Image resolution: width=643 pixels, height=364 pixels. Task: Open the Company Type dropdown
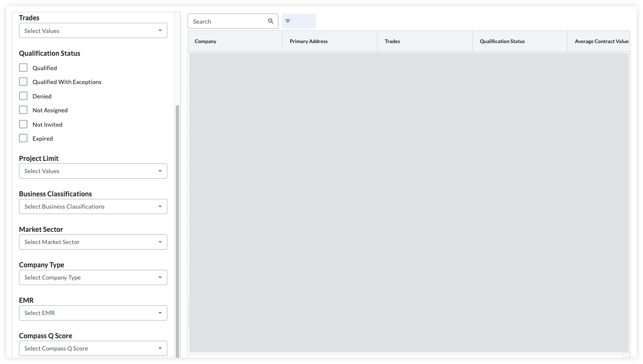pyautogui.click(x=93, y=277)
